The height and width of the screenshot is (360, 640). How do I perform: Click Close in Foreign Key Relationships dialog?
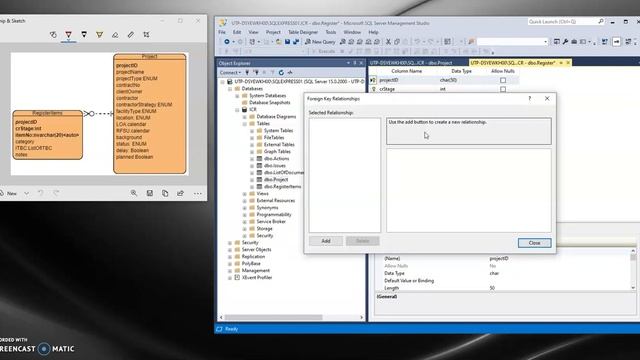[x=534, y=243]
